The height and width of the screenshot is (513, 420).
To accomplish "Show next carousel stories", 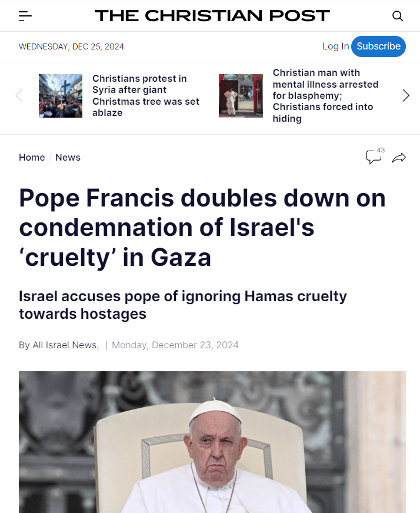I will pyautogui.click(x=406, y=95).
